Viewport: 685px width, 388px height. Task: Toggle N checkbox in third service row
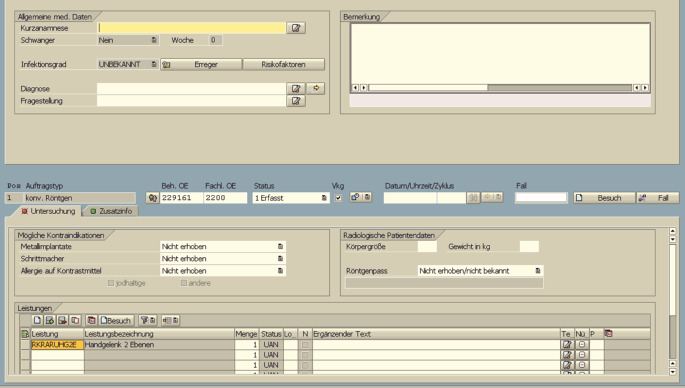click(305, 365)
